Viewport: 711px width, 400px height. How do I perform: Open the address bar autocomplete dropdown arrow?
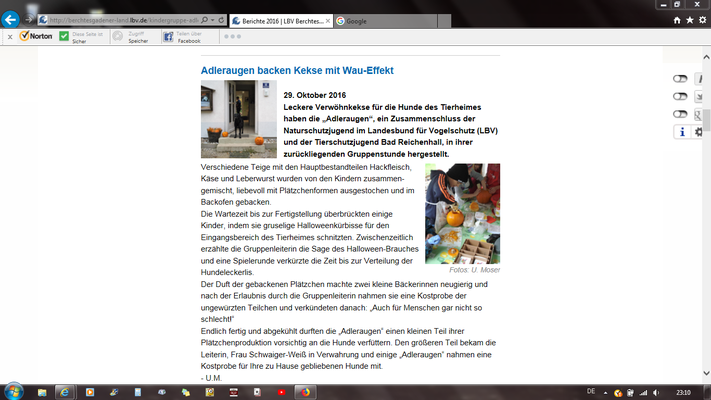point(212,20)
